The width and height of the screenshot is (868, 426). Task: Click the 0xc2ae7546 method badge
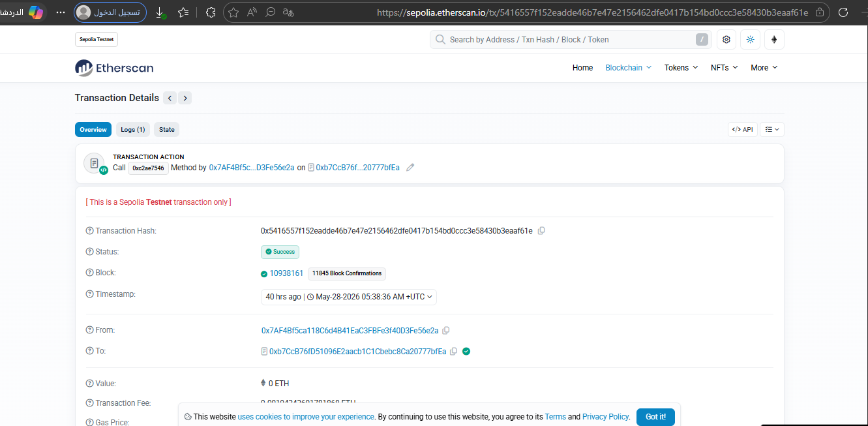click(x=148, y=168)
